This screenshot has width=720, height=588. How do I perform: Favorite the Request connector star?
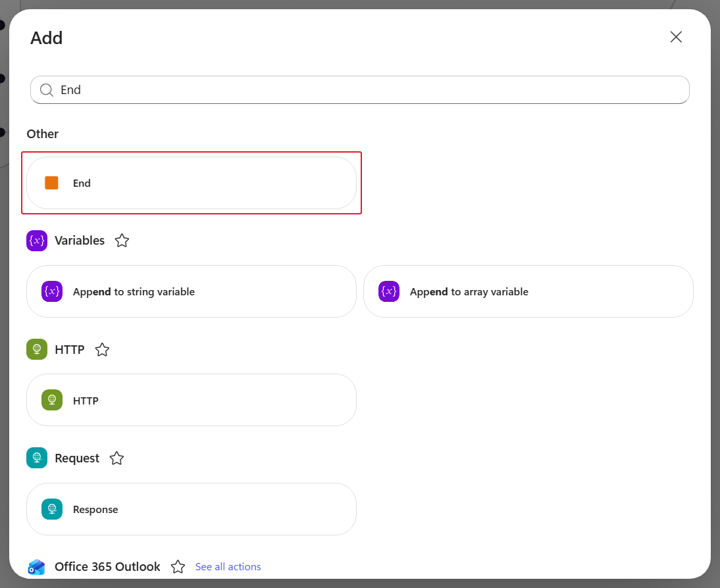pos(116,458)
